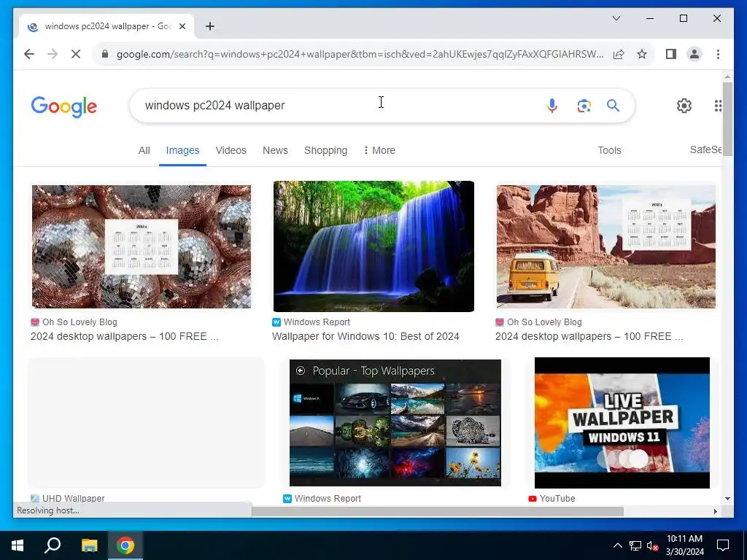The width and height of the screenshot is (747, 560).
Task: Click the horizontal scrollbar thumb
Action: 438,511
